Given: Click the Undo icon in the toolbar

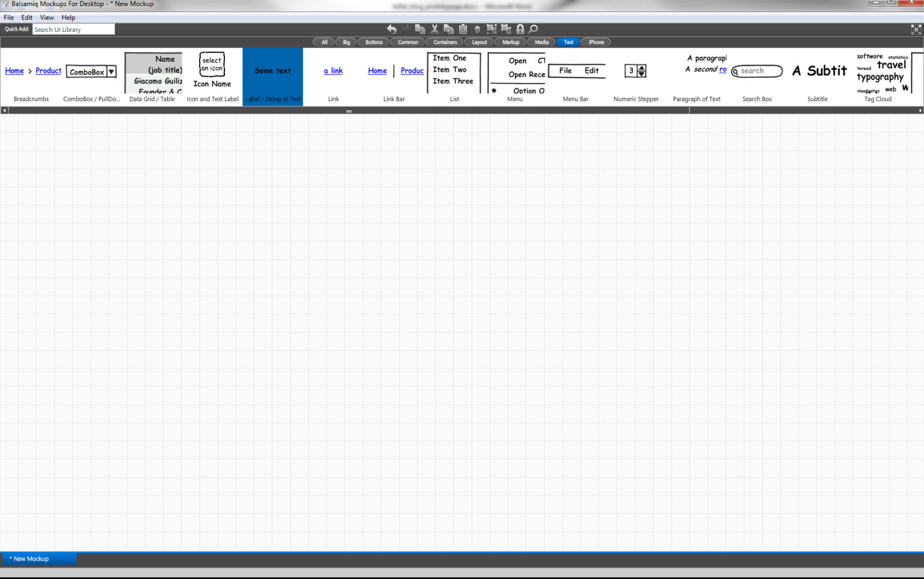Looking at the screenshot, I should tap(391, 28).
